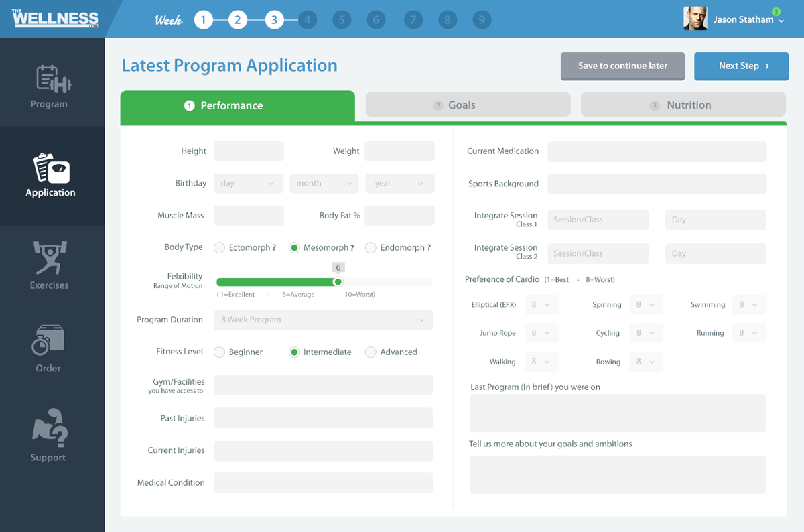Click The Wellness Log logo
This screenshot has height=532, width=804.
(x=55, y=19)
